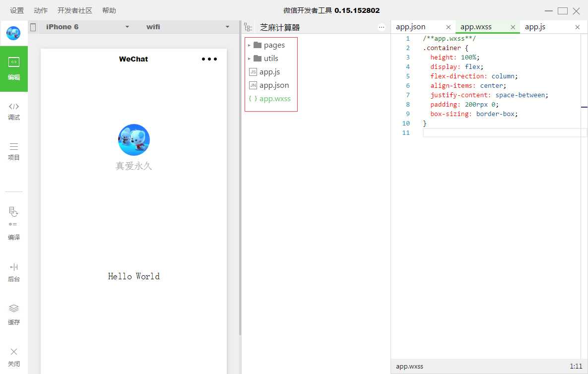Click the phone device icon beside iPhone 6
The width and height of the screenshot is (588, 374).
[33, 27]
